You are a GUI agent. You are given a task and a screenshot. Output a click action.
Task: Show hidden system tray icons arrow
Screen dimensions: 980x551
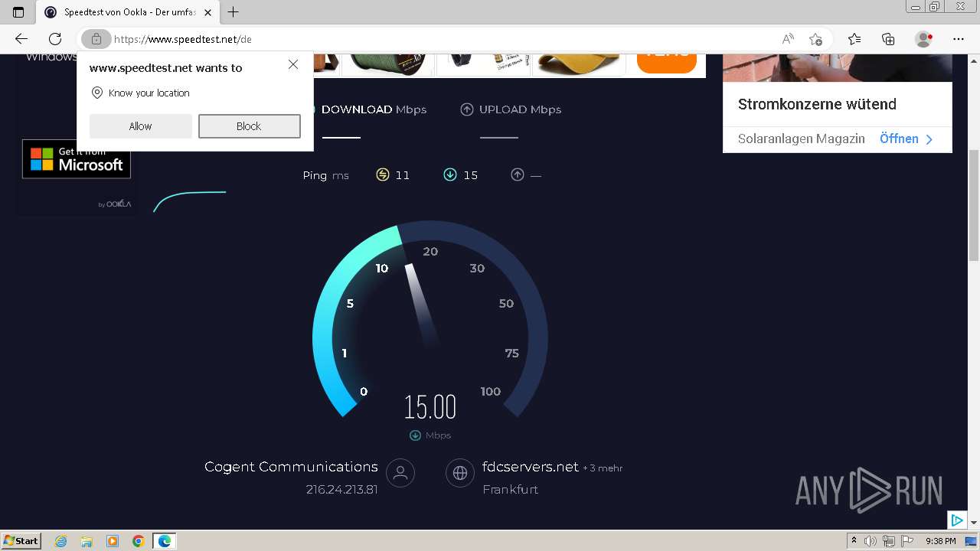(x=854, y=541)
